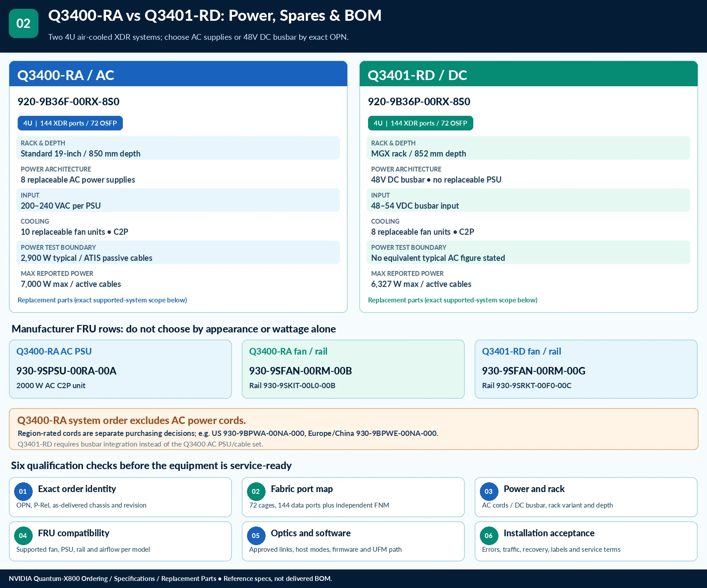This screenshot has width=707, height=588.
Task: Select OPN 920-9B36F-00RX-8S0
Action: click(68, 102)
